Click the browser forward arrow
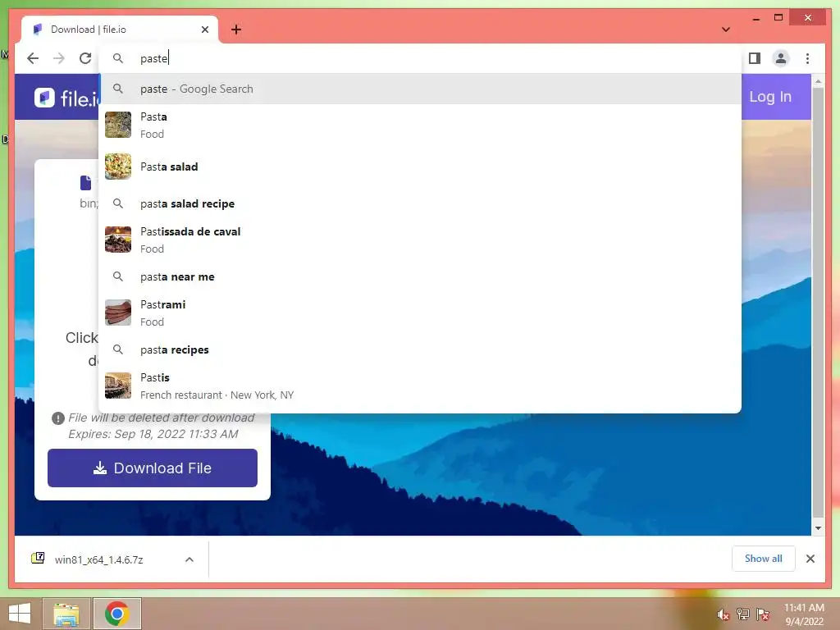840x630 pixels. coord(59,58)
